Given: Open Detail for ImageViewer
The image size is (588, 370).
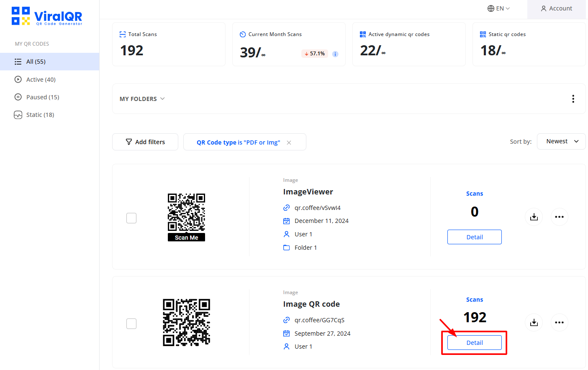Looking at the screenshot, I should [x=475, y=237].
